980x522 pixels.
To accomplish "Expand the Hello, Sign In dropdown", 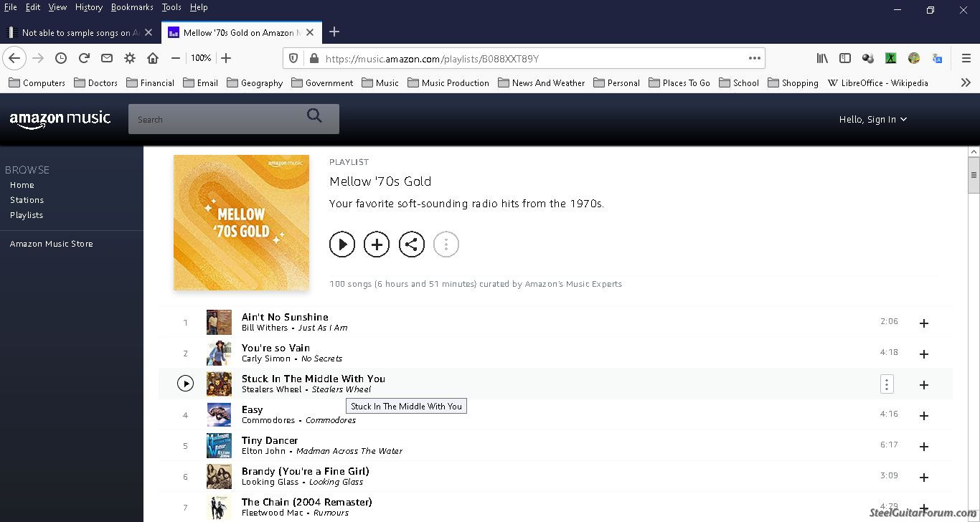I will coord(872,120).
